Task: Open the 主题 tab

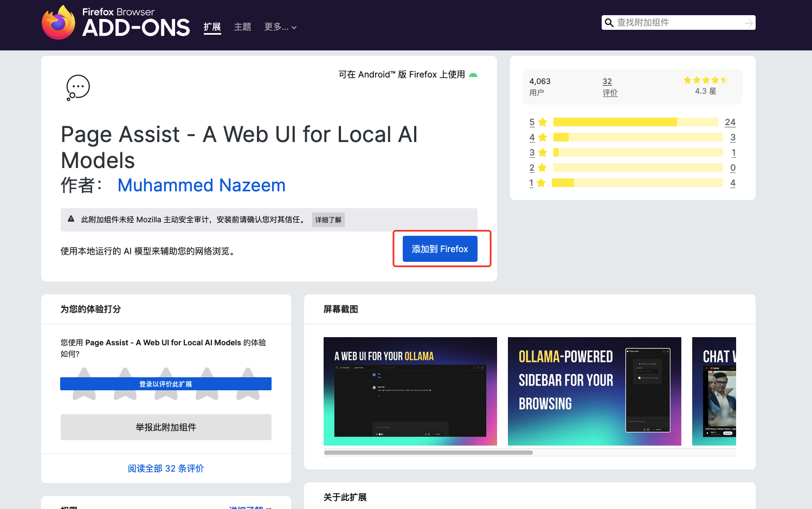Action: click(243, 27)
